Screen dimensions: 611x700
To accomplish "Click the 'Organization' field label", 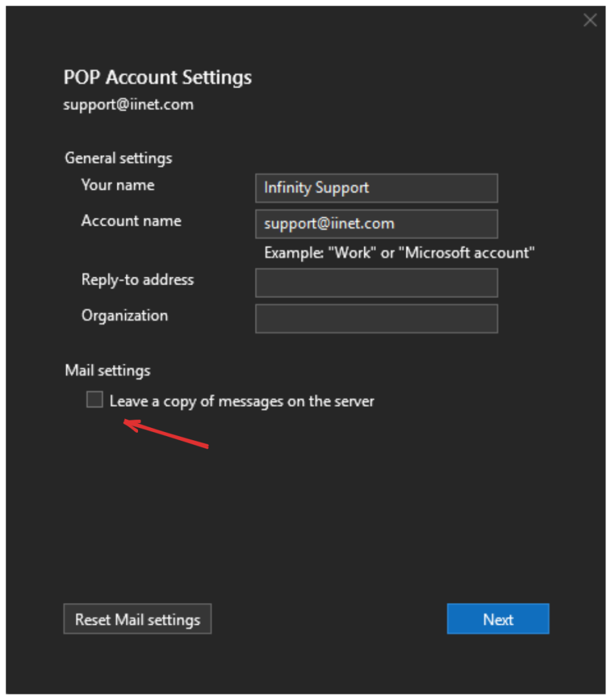I will [x=124, y=316].
